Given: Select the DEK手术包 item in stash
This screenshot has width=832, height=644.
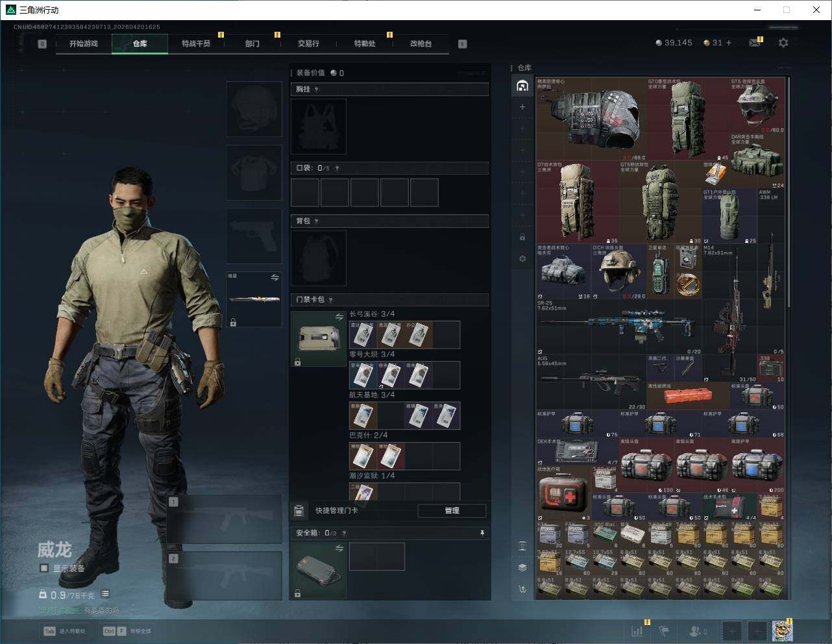Looking at the screenshot, I should coord(578,452).
